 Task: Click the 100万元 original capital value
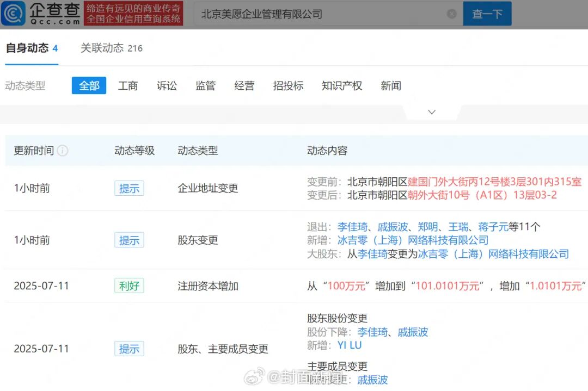[346, 286]
